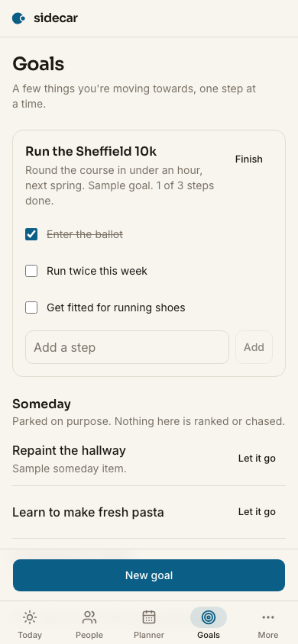Image resolution: width=298 pixels, height=644 pixels.
Task: Click the sidecar app name
Action: (x=56, y=18)
